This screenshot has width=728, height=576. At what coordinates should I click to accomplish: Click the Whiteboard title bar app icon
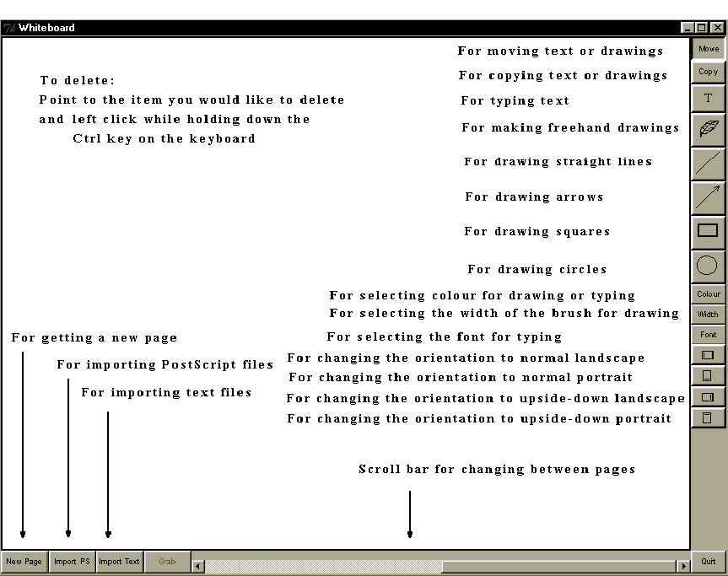click(9, 28)
